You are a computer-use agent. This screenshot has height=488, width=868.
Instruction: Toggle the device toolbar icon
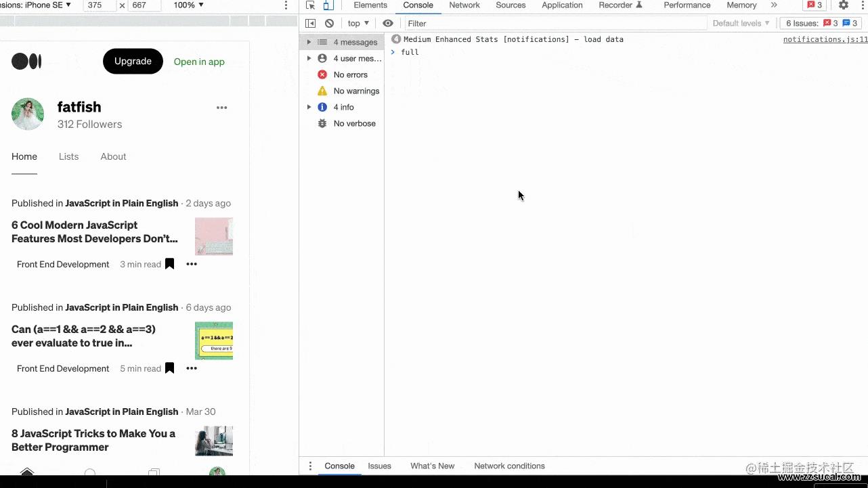coord(328,5)
